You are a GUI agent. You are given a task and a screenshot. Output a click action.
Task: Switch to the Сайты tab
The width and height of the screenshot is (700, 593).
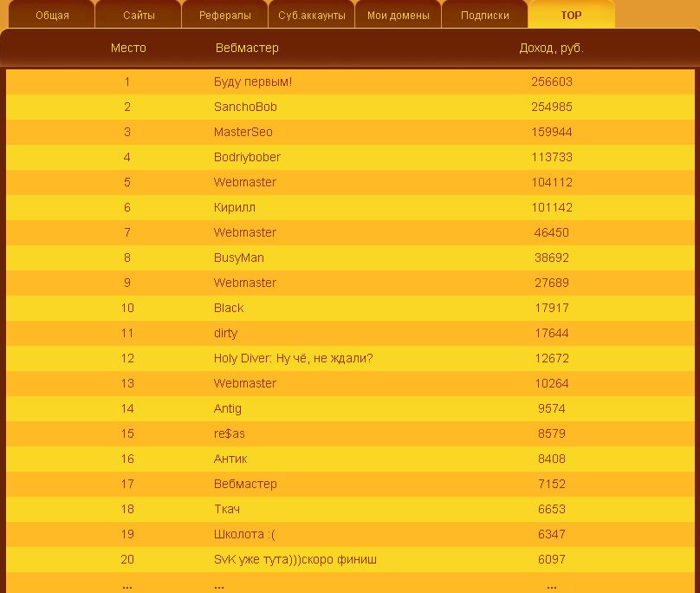pos(139,15)
